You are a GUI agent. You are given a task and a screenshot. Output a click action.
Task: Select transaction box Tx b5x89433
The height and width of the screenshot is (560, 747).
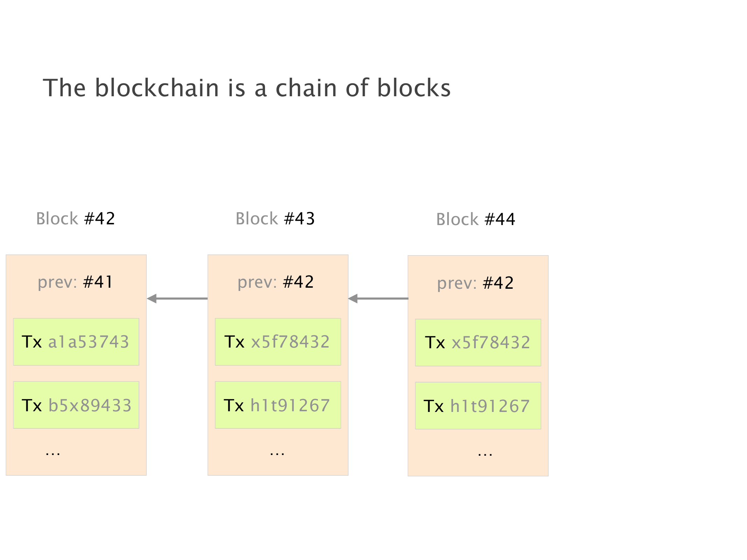76,405
